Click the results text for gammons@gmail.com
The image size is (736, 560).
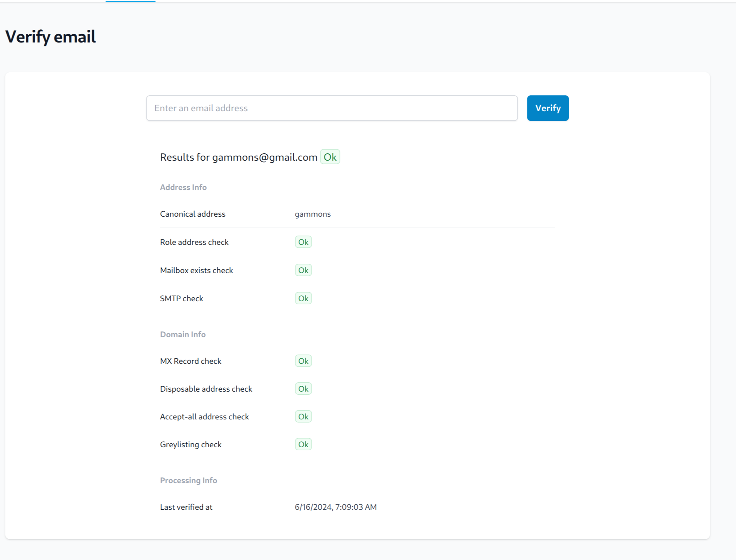click(238, 157)
